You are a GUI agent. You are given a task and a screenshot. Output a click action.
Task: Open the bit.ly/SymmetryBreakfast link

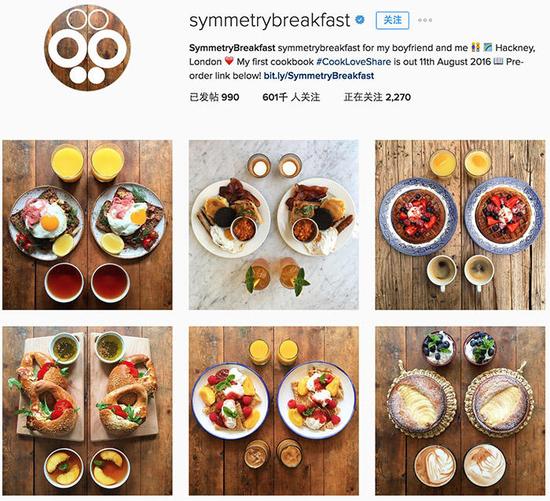tap(319, 76)
